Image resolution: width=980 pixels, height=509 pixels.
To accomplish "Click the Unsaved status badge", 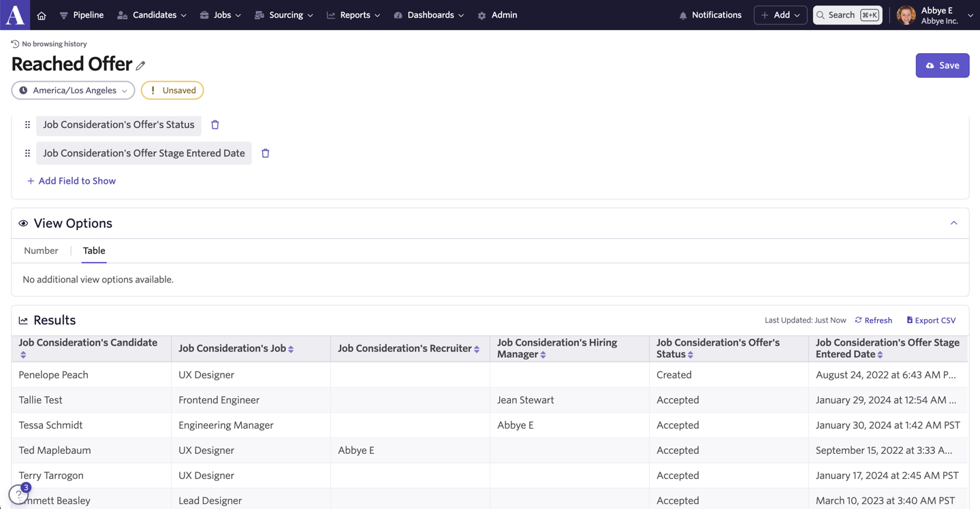I will click(172, 91).
